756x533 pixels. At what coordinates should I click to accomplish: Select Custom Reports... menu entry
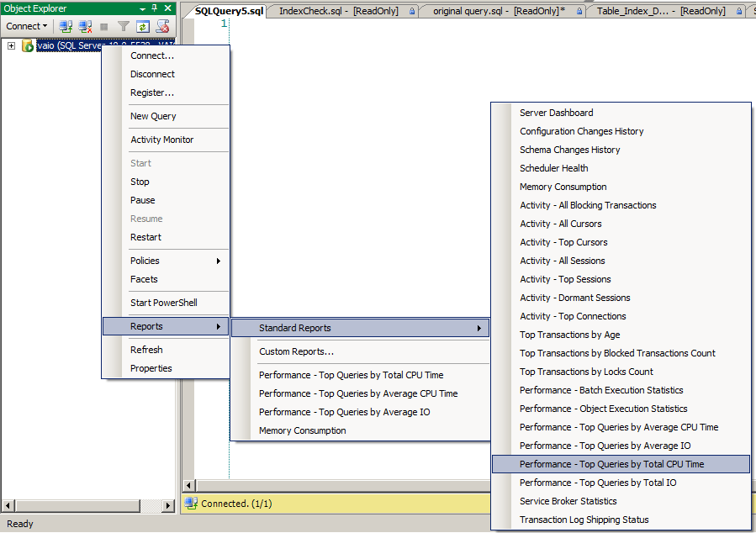click(x=296, y=351)
